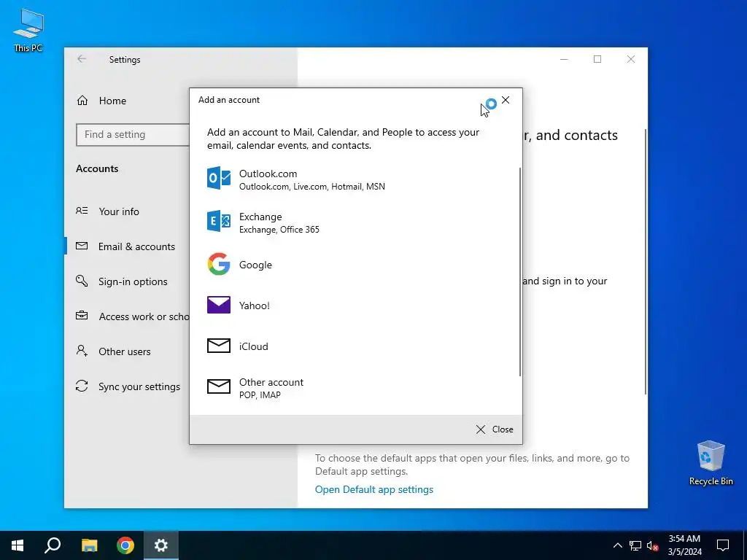Click the Sign-in options key icon
The width and height of the screenshot is (747, 560).
click(x=82, y=281)
